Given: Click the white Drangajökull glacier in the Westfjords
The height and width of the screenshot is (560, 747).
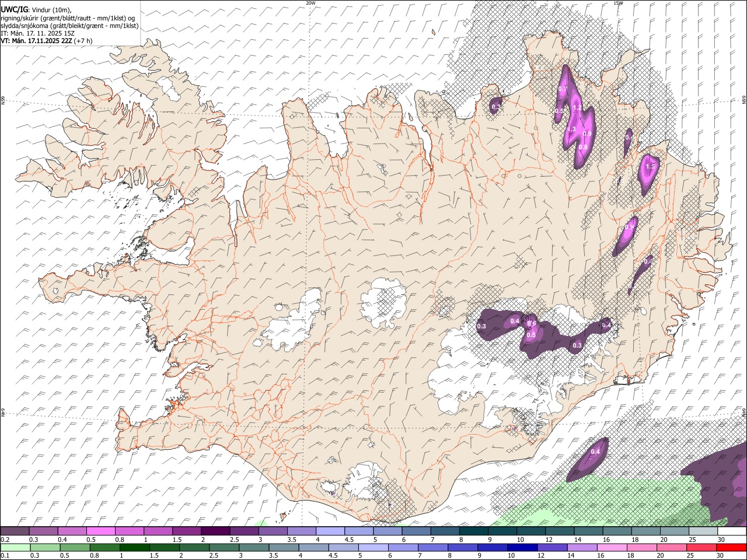Looking at the screenshot, I should 170,87.
